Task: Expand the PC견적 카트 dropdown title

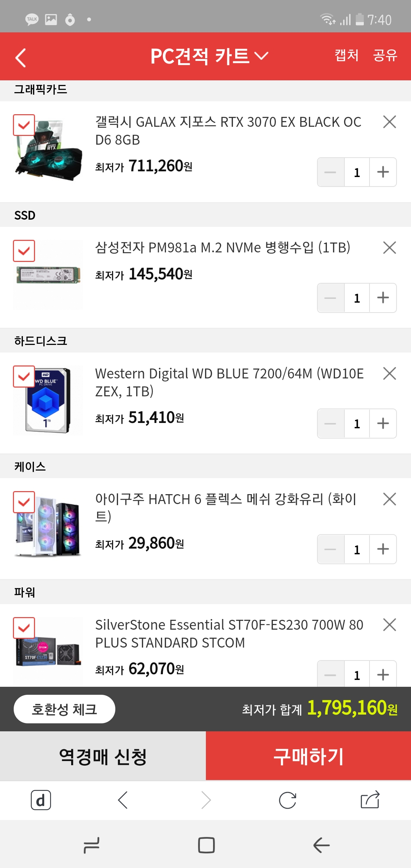Action: tap(209, 56)
